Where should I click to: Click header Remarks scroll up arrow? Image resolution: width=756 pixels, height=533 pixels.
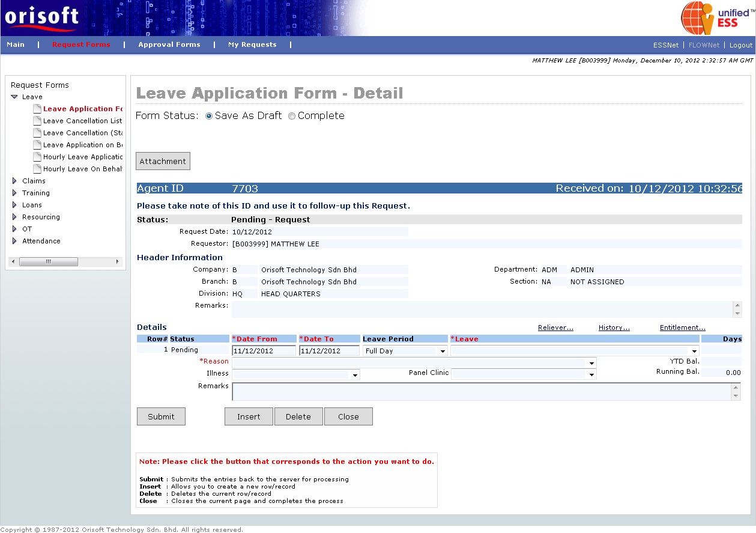pyautogui.click(x=737, y=305)
